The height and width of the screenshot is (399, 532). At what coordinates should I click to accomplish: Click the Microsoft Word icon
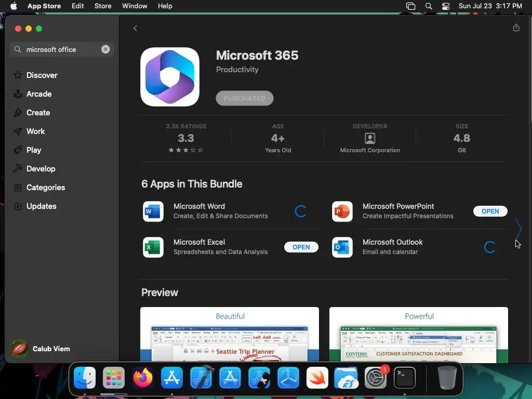(153, 211)
